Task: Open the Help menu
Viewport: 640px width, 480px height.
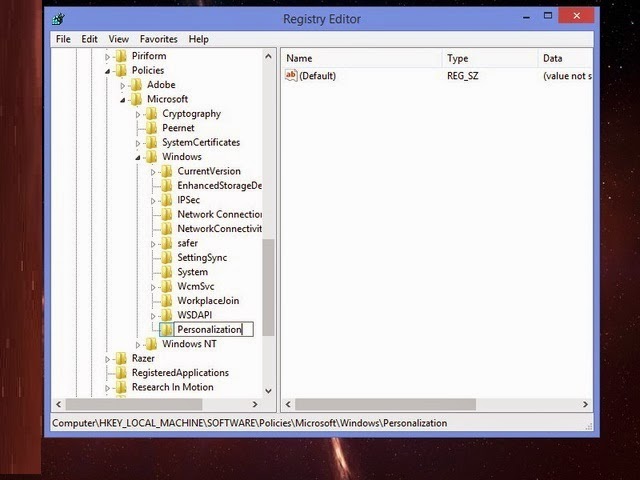Action: click(199, 39)
